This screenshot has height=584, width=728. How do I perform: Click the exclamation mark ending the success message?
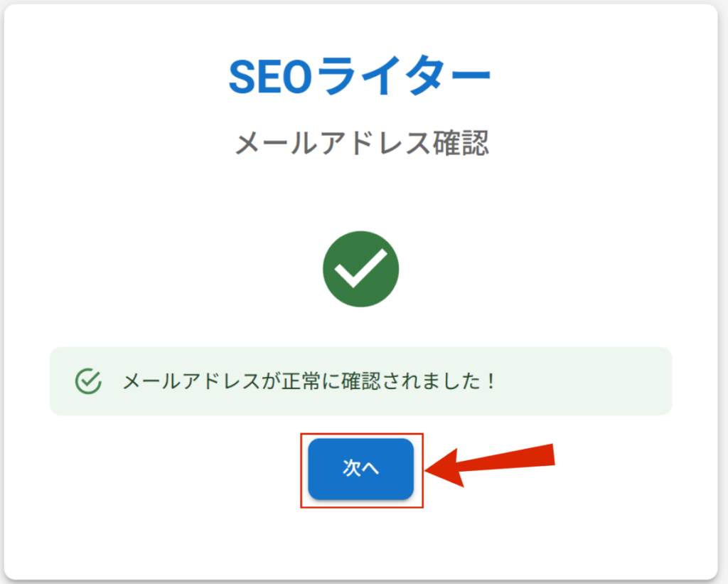(x=489, y=381)
